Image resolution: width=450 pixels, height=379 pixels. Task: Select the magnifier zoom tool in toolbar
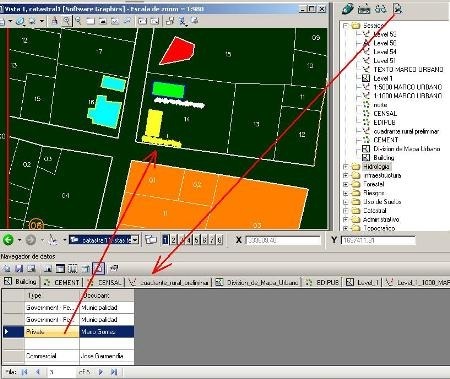pyautogui.click(x=67, y=21)
